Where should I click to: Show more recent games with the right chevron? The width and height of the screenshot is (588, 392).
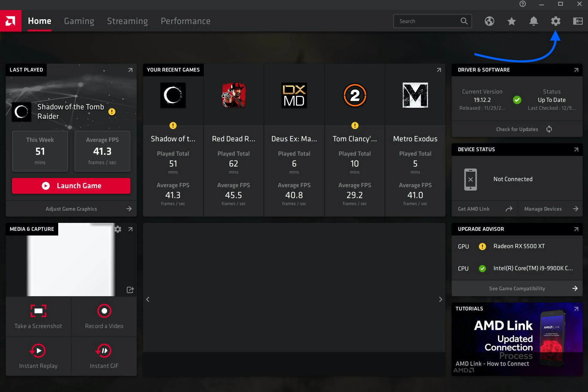[441, 299]
